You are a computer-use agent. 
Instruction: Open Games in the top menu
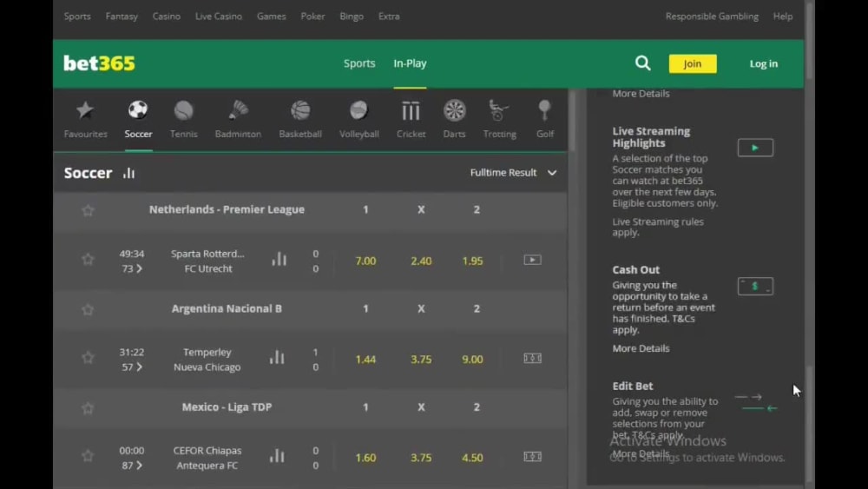271,17
